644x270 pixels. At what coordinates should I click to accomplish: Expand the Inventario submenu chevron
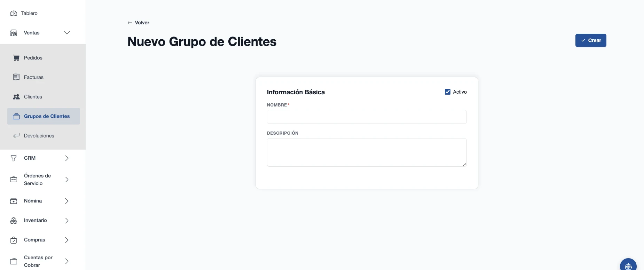[67, 221]
